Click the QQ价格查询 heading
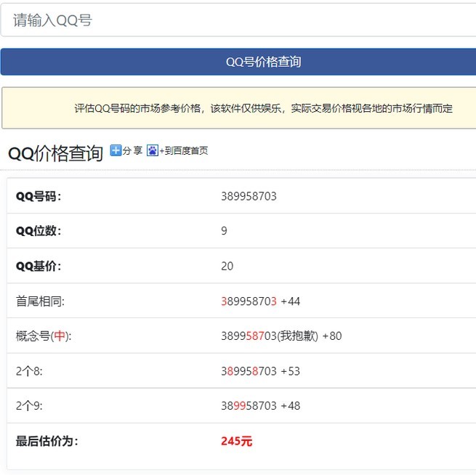This screenshot has height=475, width=476. click(x=55, y=153)
